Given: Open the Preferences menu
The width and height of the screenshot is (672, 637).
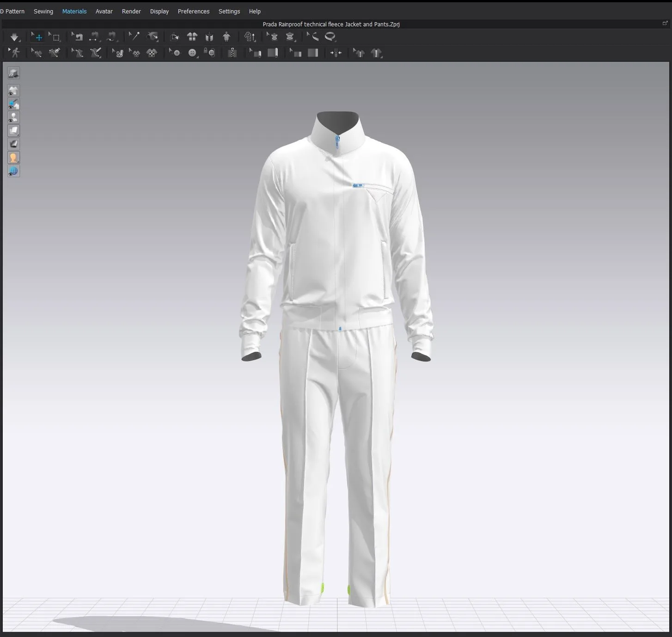Looking at the screenshot, I should 194,11.
